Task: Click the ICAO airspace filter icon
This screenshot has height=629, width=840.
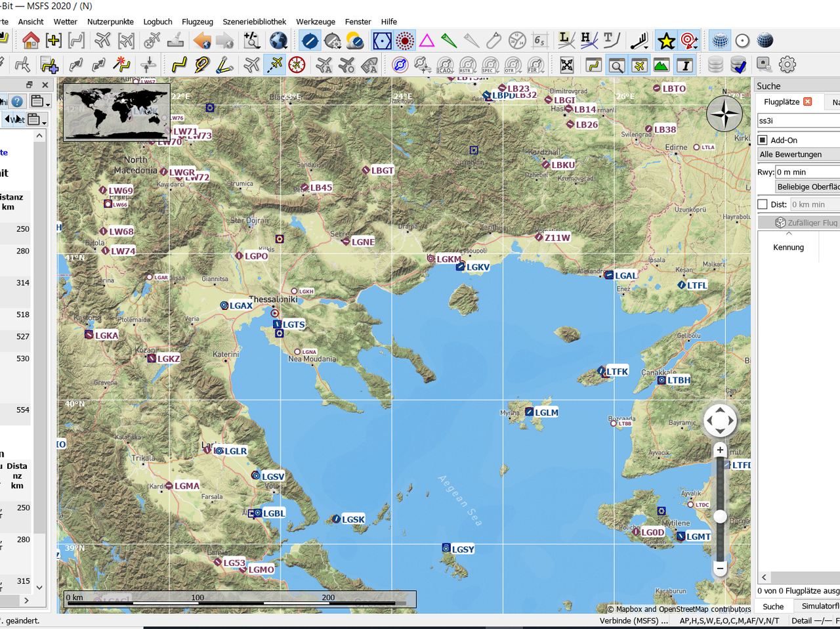Action: [445, 64]
